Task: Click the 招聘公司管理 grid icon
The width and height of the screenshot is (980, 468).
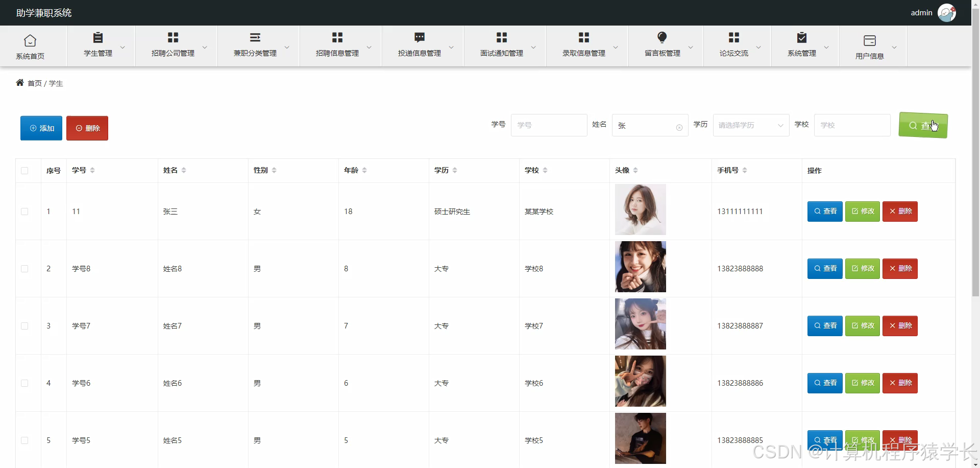Action: coord(173,37)
